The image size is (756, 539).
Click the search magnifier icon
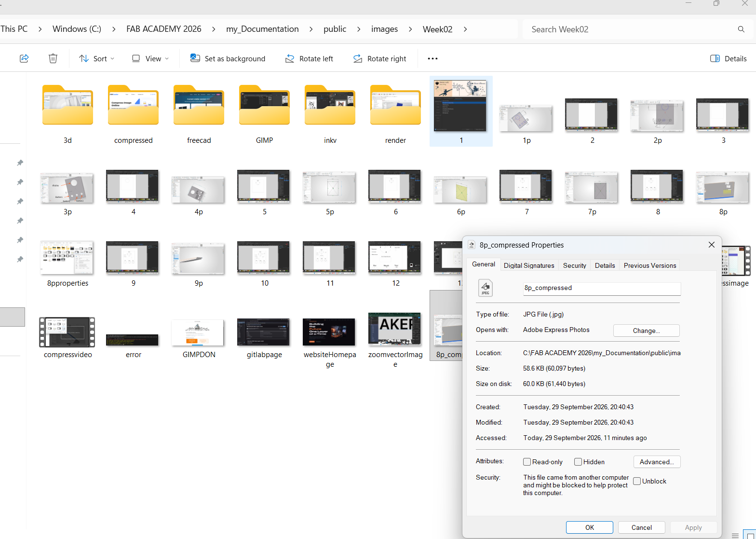click(741, 29)
